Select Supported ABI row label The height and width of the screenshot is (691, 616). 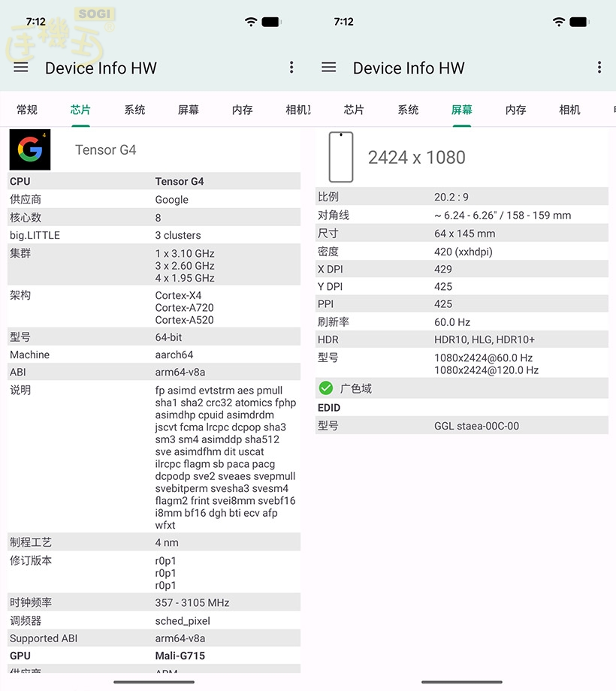tap(44, 638)
